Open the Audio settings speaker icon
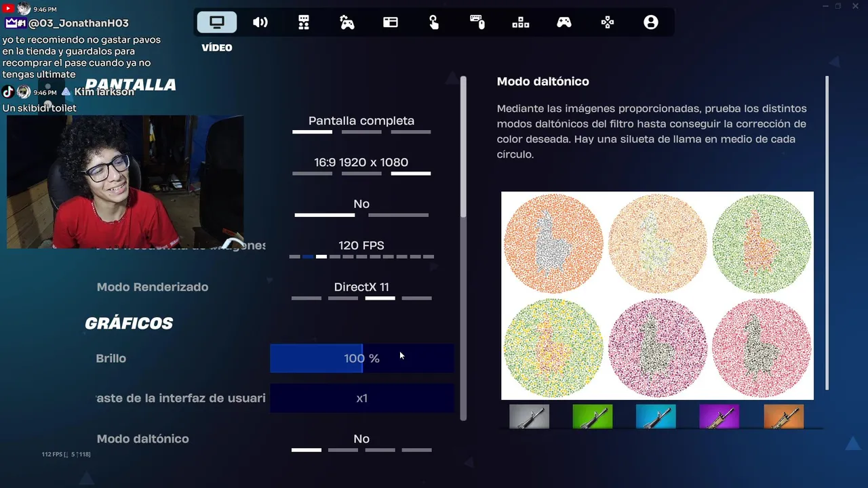The image size is (868, 488). coord(260,22)
